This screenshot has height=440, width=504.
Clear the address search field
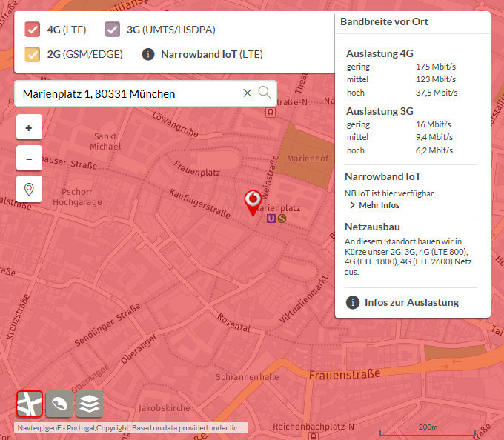[x=248, y=93]
